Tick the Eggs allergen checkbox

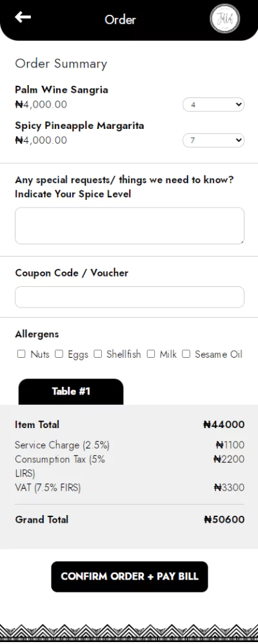pyautogui.click(x=59, y=354)
